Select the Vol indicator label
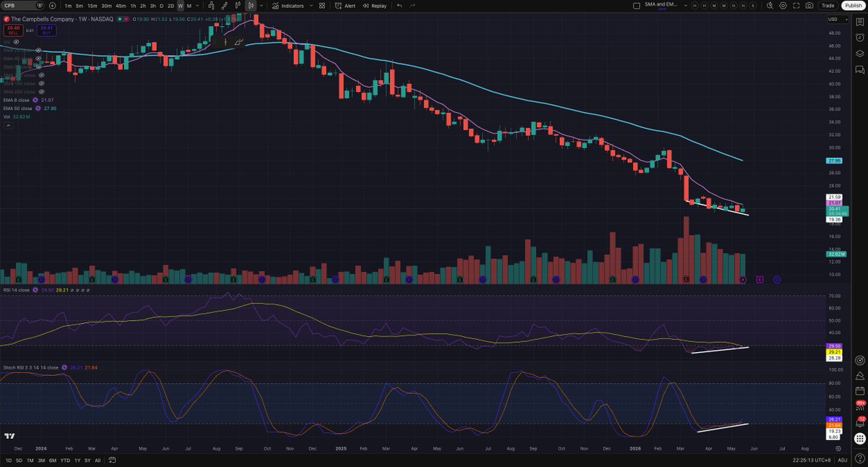868x467 pixels. [7, 116]
